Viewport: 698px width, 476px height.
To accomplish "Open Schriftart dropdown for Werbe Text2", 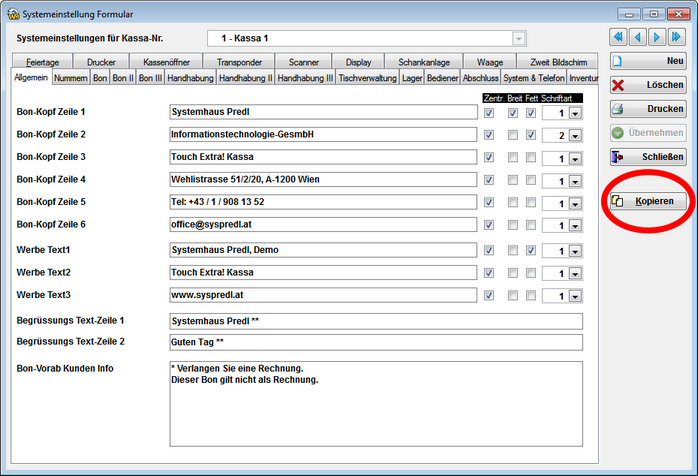I will click(x=575, y=274).
